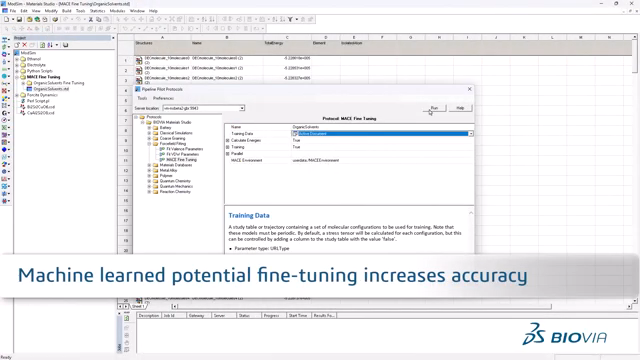Click the ModSim project root icon
The height and width of the screenshot is (360, 640).
click(x=17, y=53)
